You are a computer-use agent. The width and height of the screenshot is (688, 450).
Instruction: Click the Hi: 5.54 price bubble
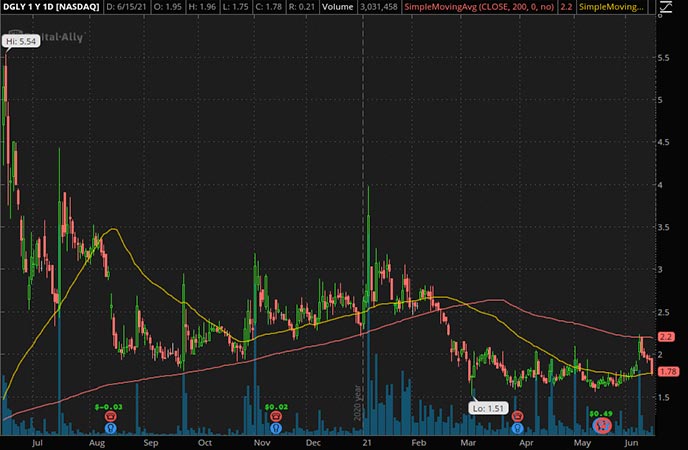coord(21,41)
